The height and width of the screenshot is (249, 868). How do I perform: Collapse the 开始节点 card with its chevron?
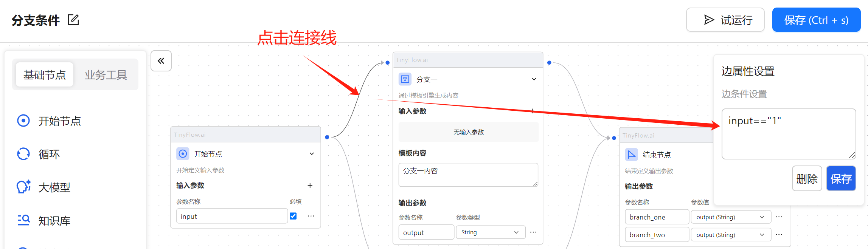[x=312, y=154]
